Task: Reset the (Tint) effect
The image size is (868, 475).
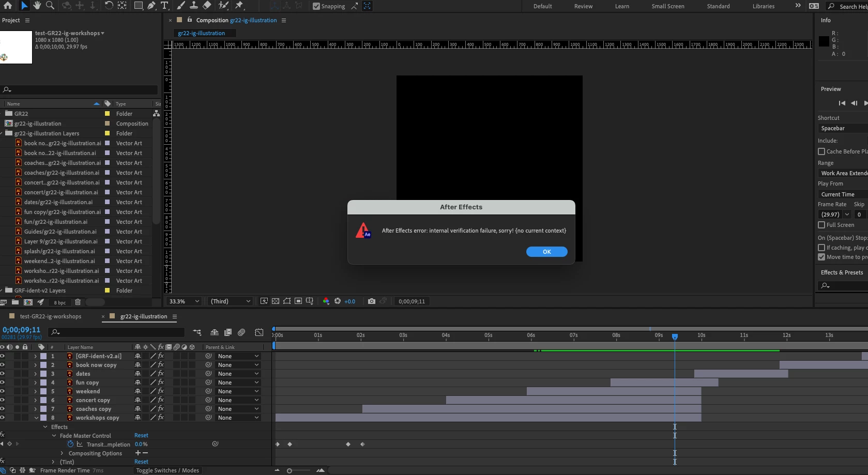Action: 141,462
